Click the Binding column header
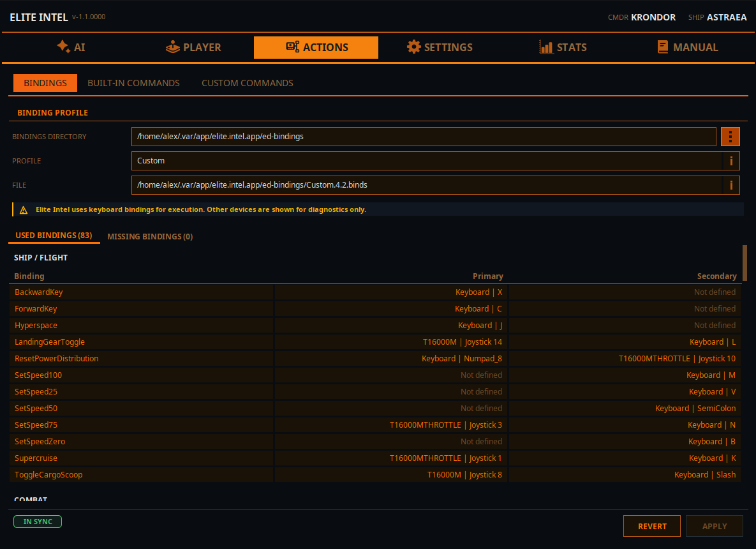This screenshot has height=549, width=756. [x=29, y=276]
